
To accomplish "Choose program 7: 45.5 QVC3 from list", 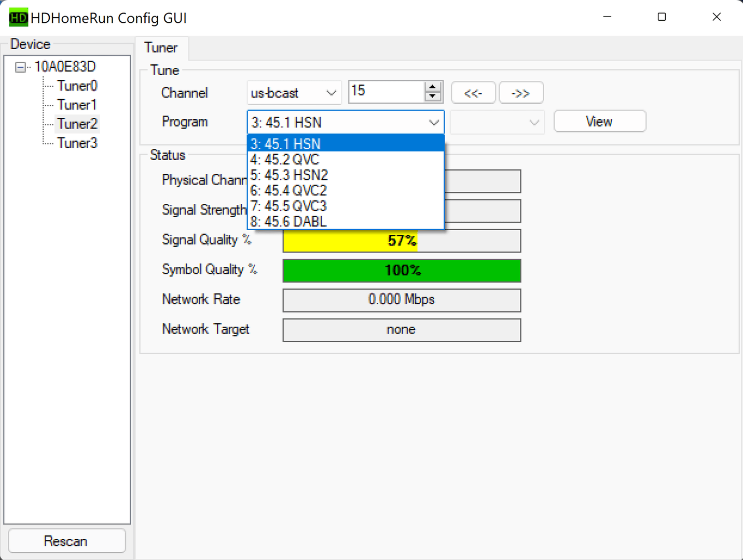I will point(346,206).
